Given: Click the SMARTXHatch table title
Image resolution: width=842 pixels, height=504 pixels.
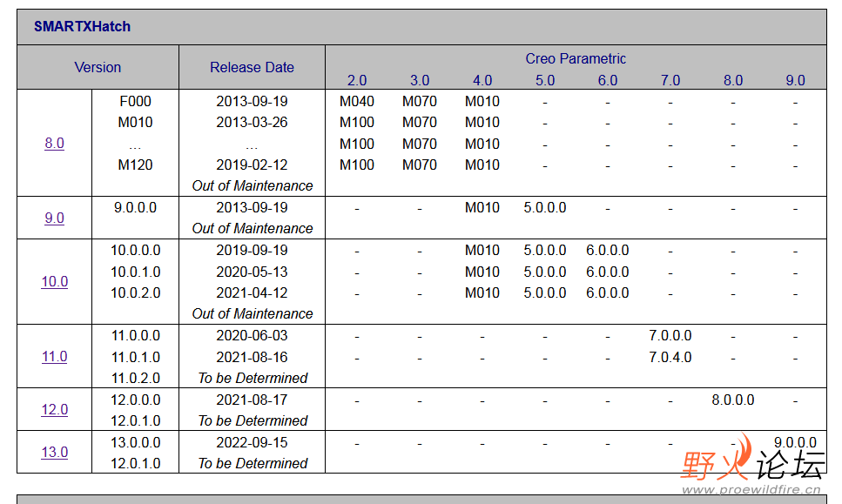Looking at the screenshot, I should point(83,27).
